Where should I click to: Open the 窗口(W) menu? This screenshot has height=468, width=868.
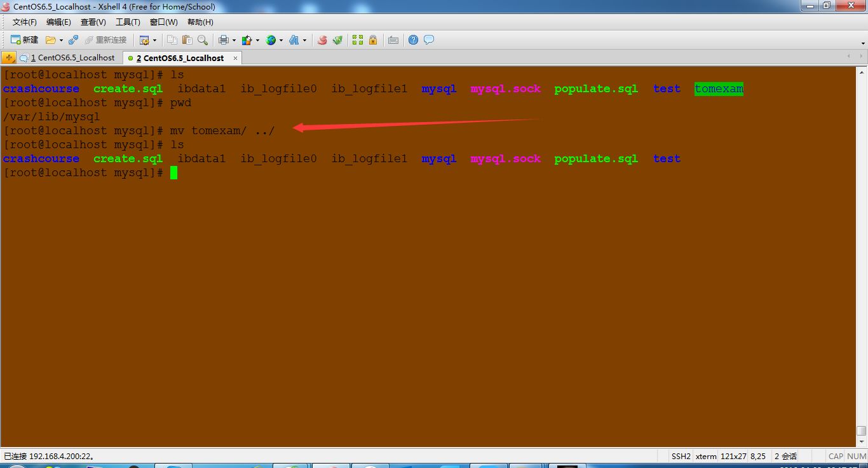tap(164, 22)
